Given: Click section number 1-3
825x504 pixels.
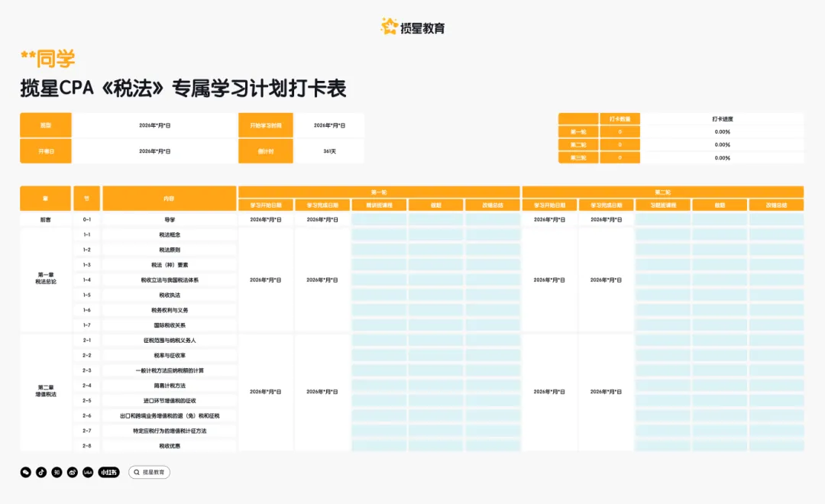Looking at the screenshot, I should point(87,265).
